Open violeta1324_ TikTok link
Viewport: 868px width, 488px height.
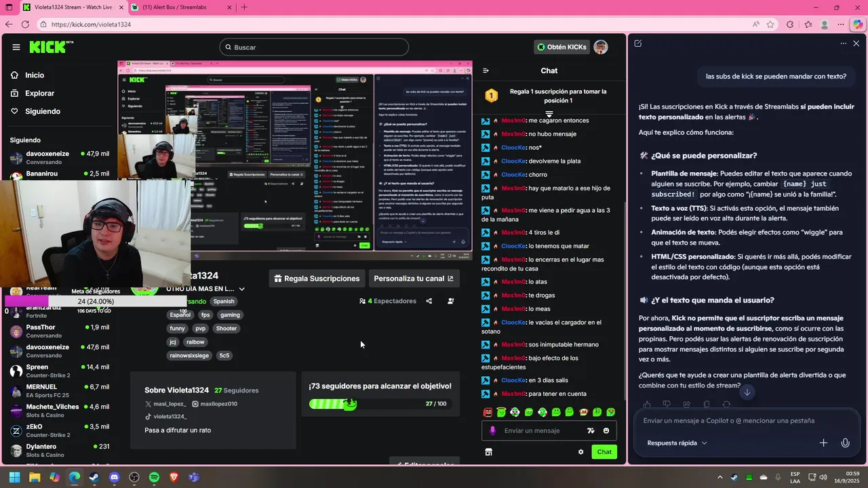(x=165, y=416)
